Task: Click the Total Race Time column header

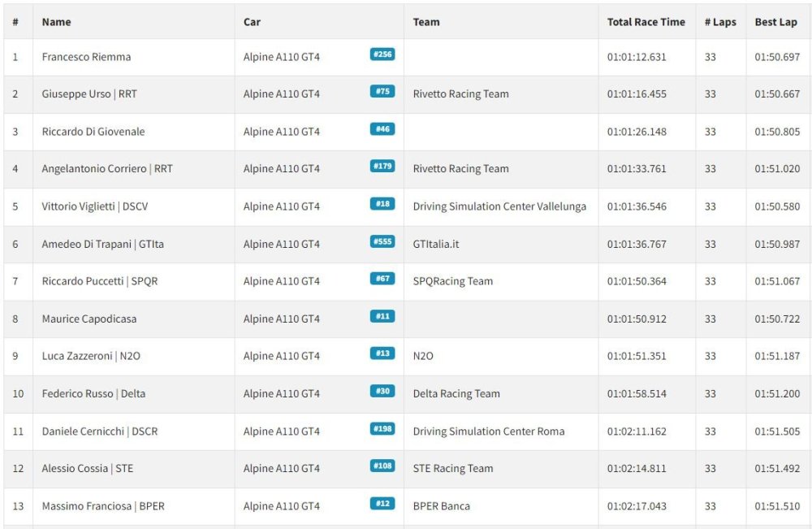Action: point(646,22)
